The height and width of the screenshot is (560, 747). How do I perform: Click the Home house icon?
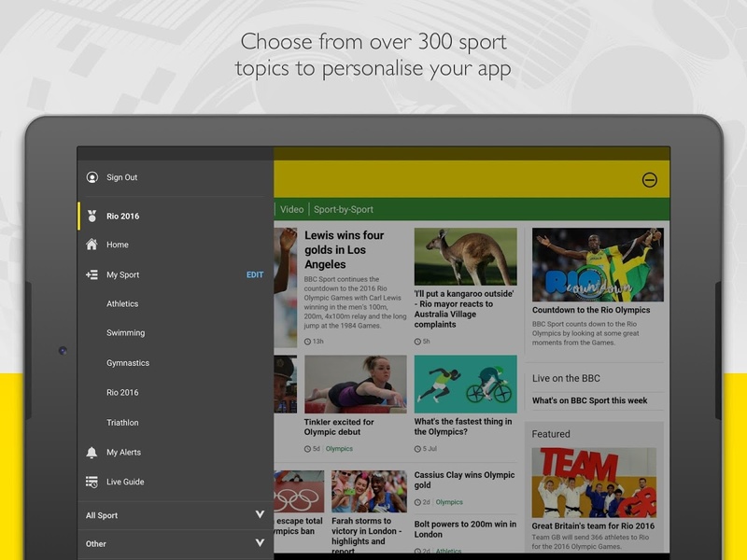(92, 245)
